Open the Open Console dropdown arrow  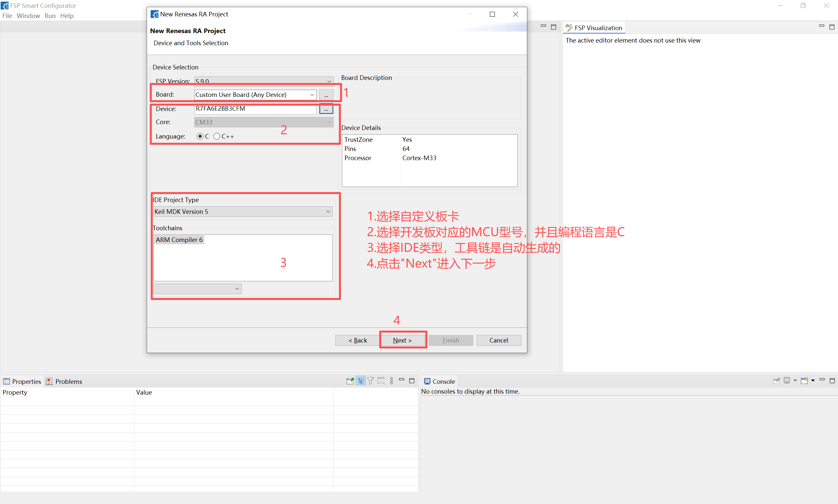click(x=813, y=381)
